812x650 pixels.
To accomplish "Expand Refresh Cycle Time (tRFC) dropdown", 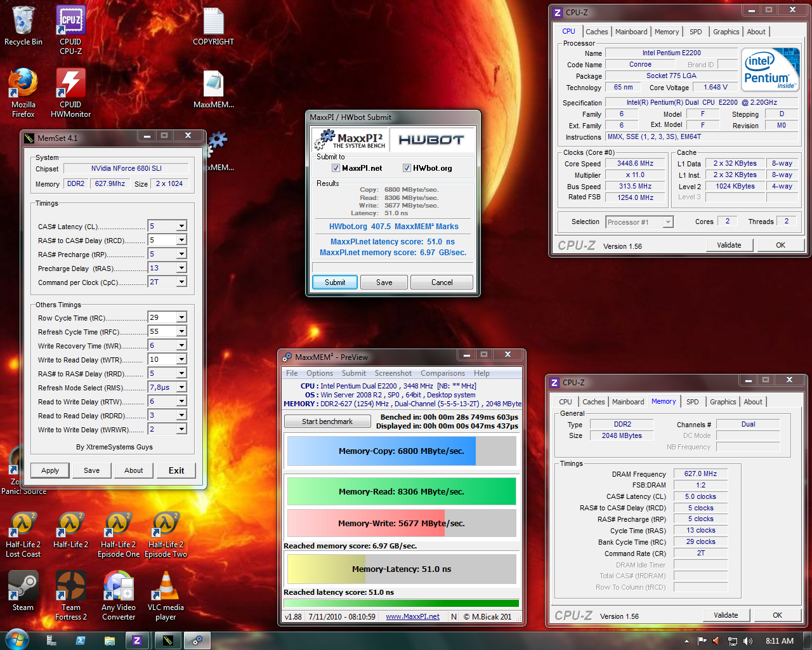I will pyautogui.click(x=181, y=331).
